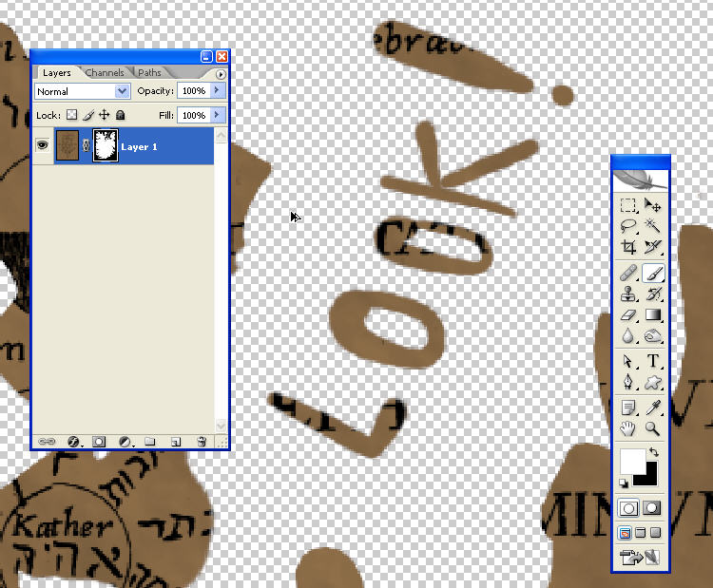Switch to Standard Mode editing
The image size is (713, 588).
(628, 508)
